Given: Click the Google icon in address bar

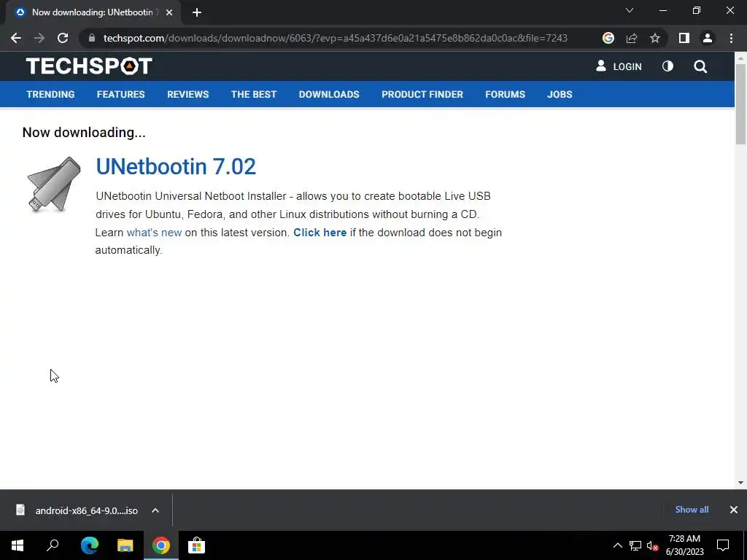Looking at the screenshot, I should [608, 38].
